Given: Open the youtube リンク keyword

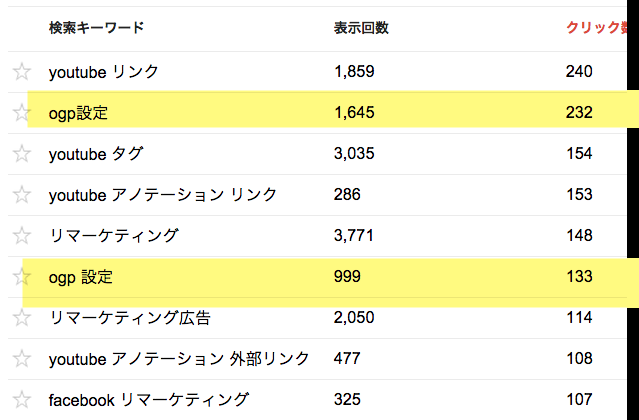Looking at the screenshot, I should [104, 72].
